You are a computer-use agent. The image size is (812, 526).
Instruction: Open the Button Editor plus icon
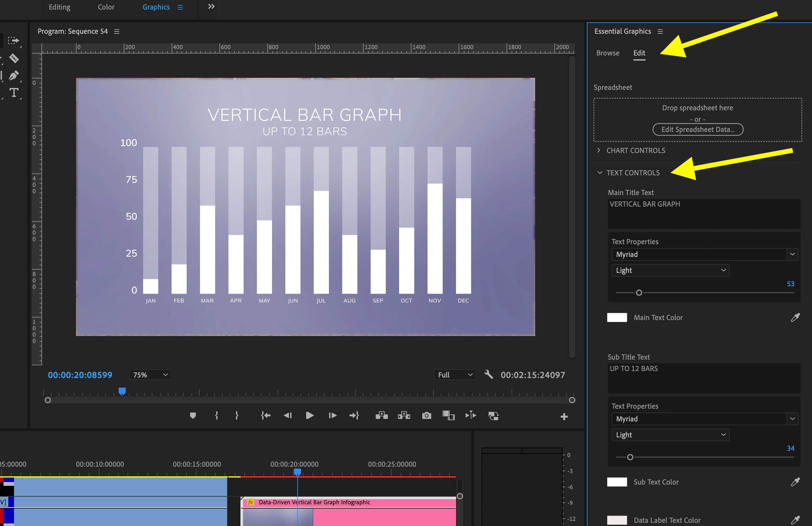pyautogui.click(x=564, y=417)
